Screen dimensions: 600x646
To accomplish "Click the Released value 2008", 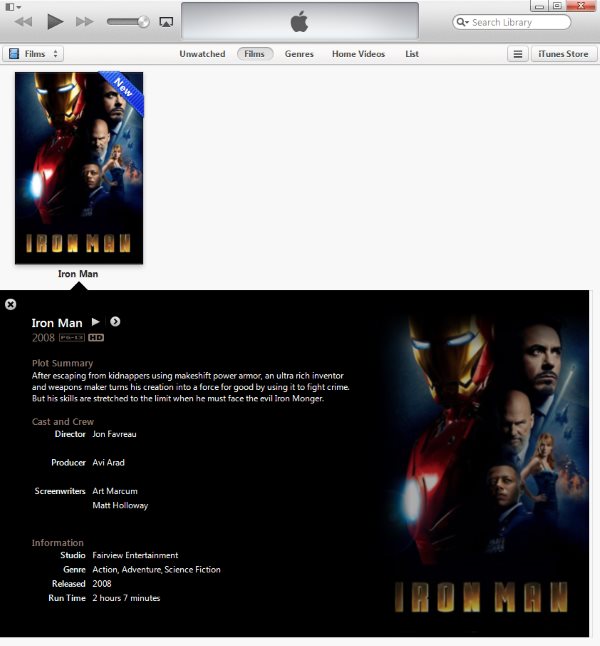I will [102, 584].
